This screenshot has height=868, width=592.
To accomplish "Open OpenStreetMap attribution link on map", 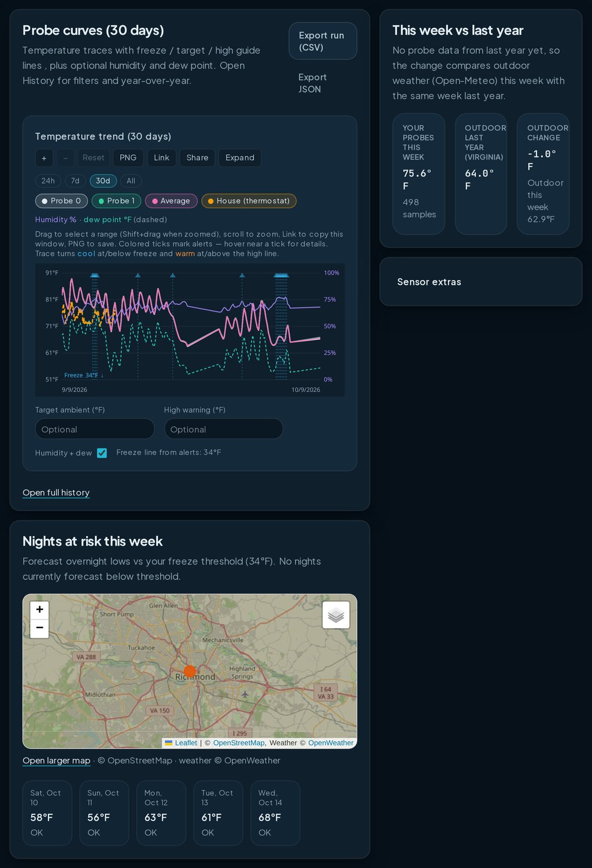I will (239, 743).
